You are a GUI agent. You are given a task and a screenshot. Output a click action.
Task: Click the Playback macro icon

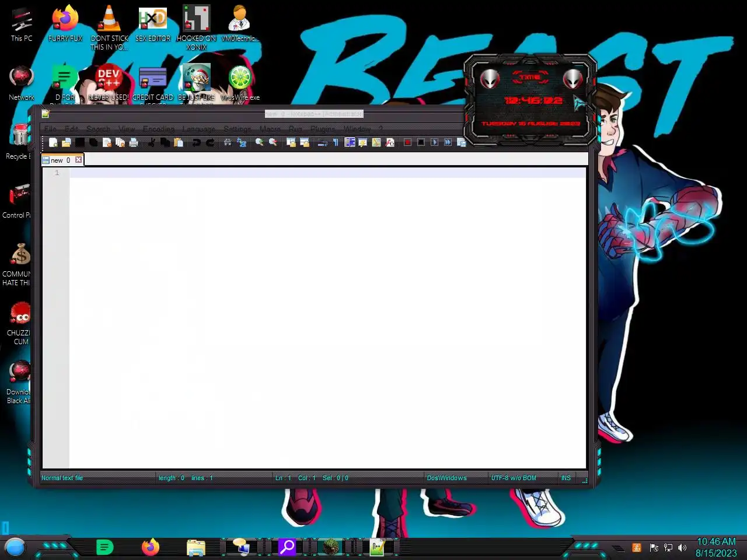[435, 142]
